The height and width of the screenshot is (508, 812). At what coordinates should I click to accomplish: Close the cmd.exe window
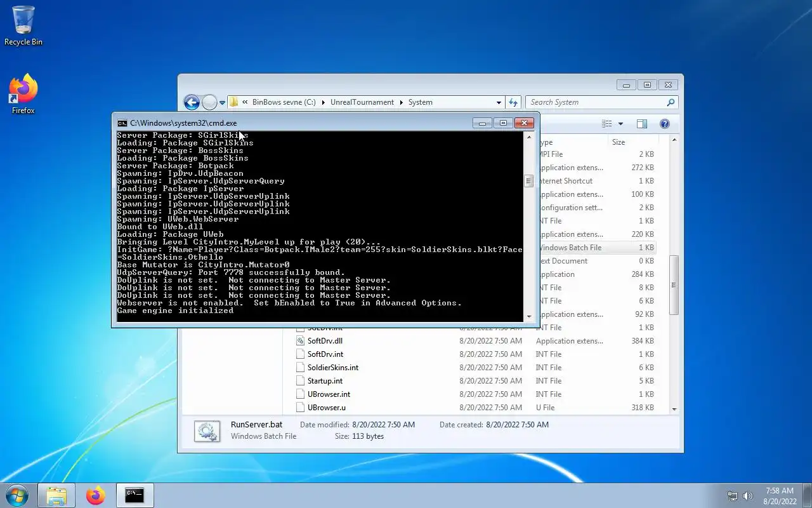pyautogui.click(x=524, y=123)
